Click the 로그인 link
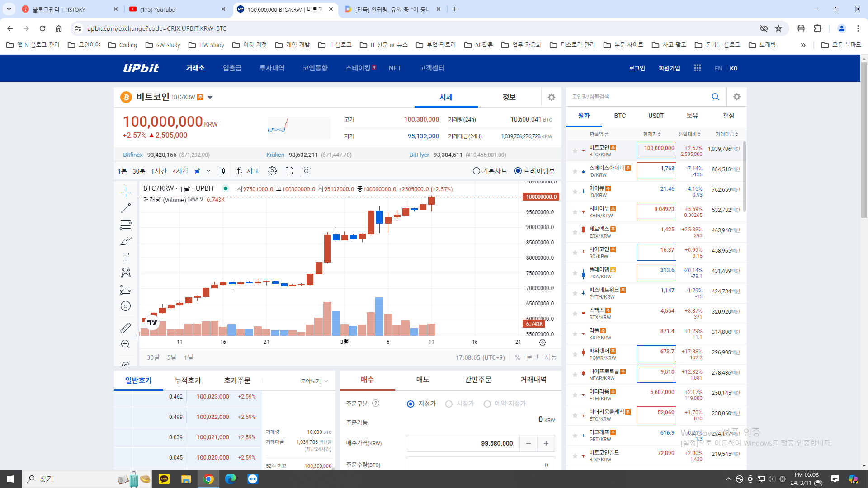 [x=637, y=68]
